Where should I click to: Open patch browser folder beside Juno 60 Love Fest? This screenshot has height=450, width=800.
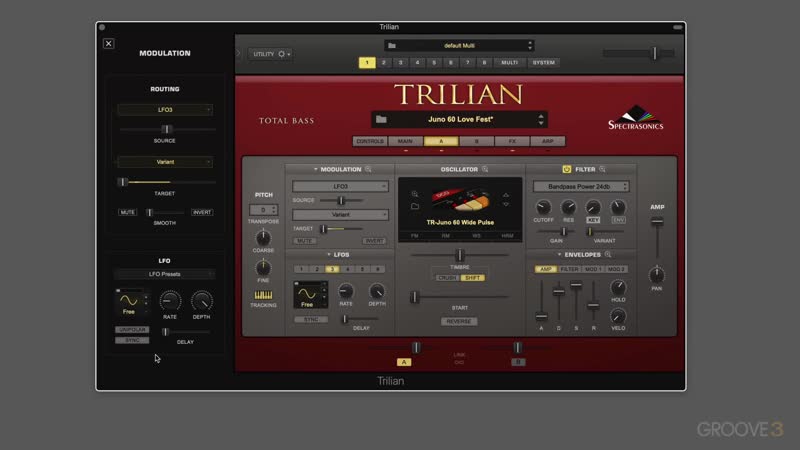381,119
